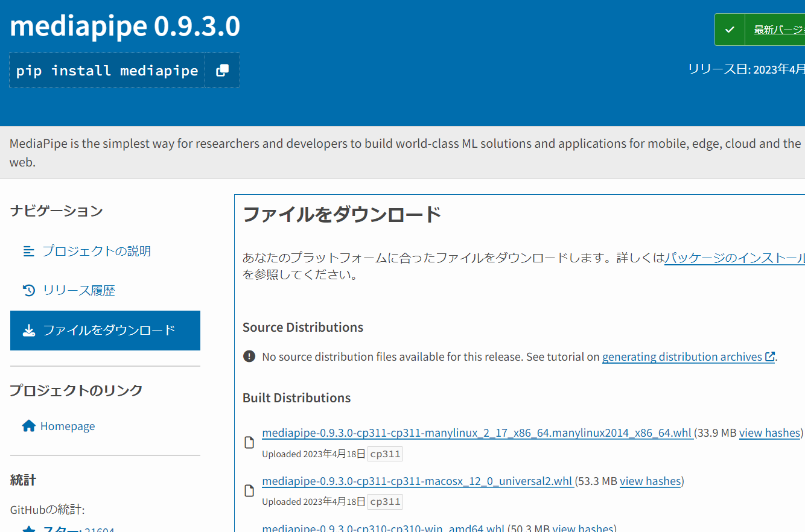
Task: Click the ナビゲーション sidebar heading
Action: pyautogui.click(x=56, y=211)
